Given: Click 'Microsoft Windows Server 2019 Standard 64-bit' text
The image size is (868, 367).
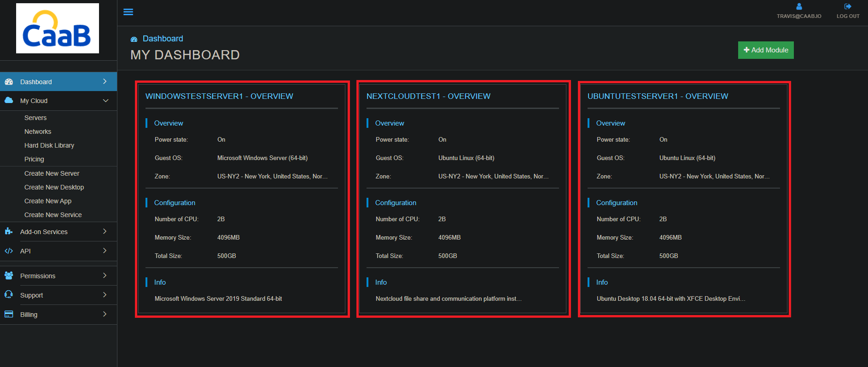Looking at the screenshot, I should [218, 298].
